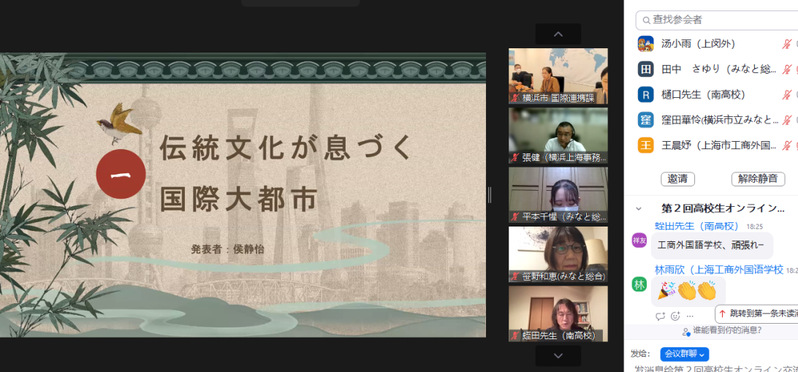Screen dimensions: 798x372
Task: Click the 解除静音 button
Action: (x=758, y=179)
